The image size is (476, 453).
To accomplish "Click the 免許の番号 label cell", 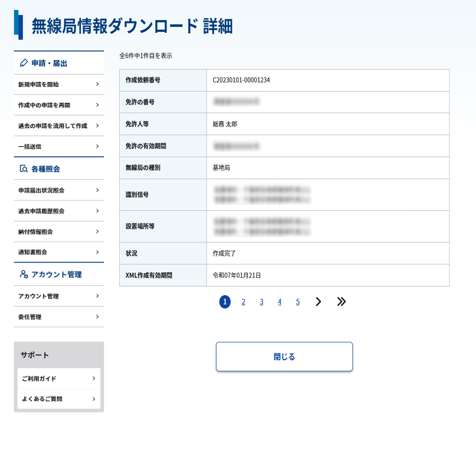I will (x=163, y=102).
